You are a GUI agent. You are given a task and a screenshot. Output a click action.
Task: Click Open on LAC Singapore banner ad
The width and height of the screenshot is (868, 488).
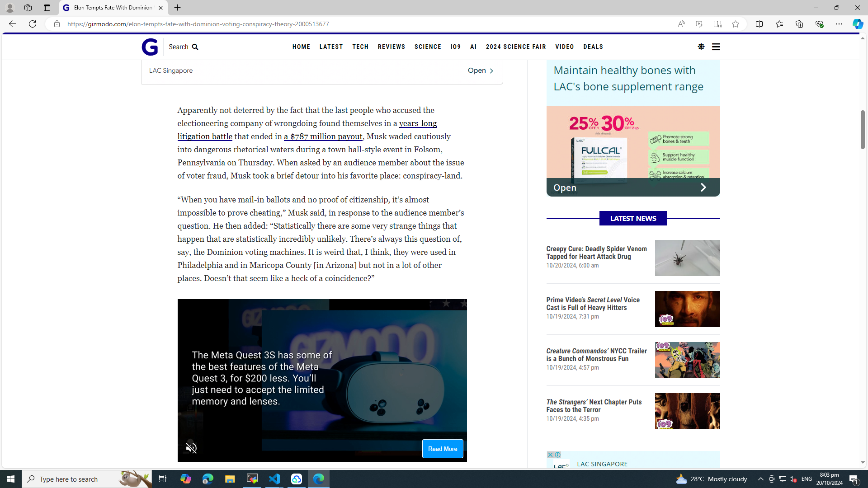click(x=481, y=70)
